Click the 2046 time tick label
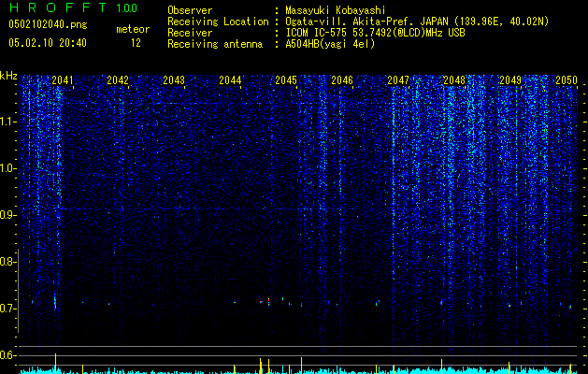This screenshot has height=374, width=588. 342,80
